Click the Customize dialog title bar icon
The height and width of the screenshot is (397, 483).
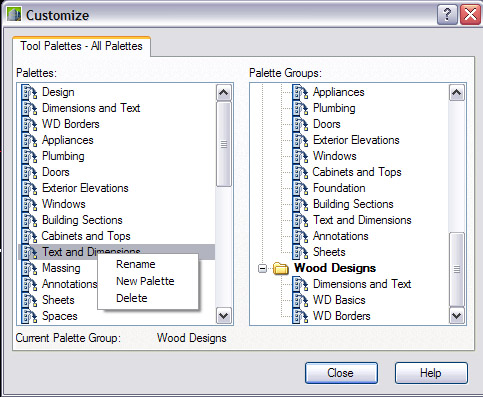point(14,15)
